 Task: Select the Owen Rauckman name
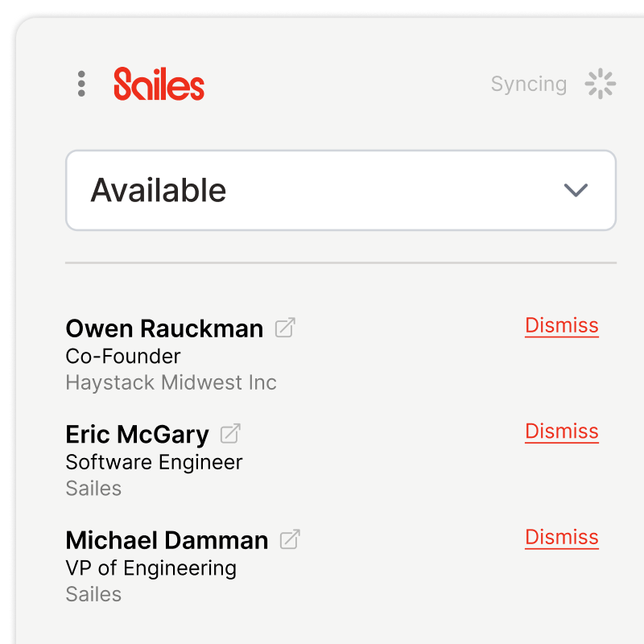(164, 328)
